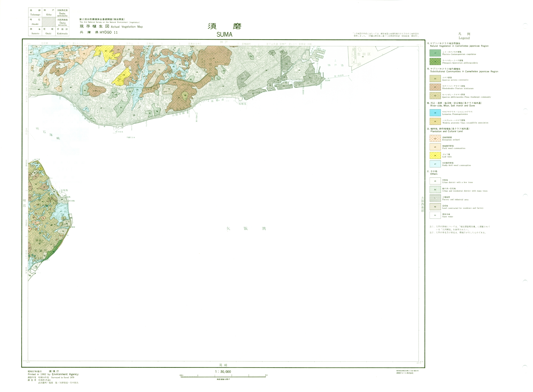Viewport: 533px width, 392px height.
Task: Click the hatched current-sheet index cell
Action: 49,22
